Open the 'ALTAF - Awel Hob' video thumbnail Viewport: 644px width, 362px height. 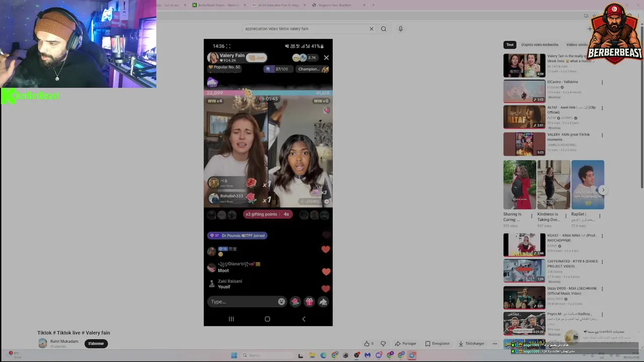pyautogui.click(x=524, y=117)
